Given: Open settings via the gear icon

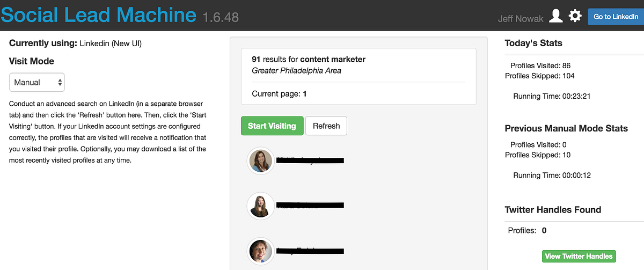Looking at the screenshot, I should point(575,17).
